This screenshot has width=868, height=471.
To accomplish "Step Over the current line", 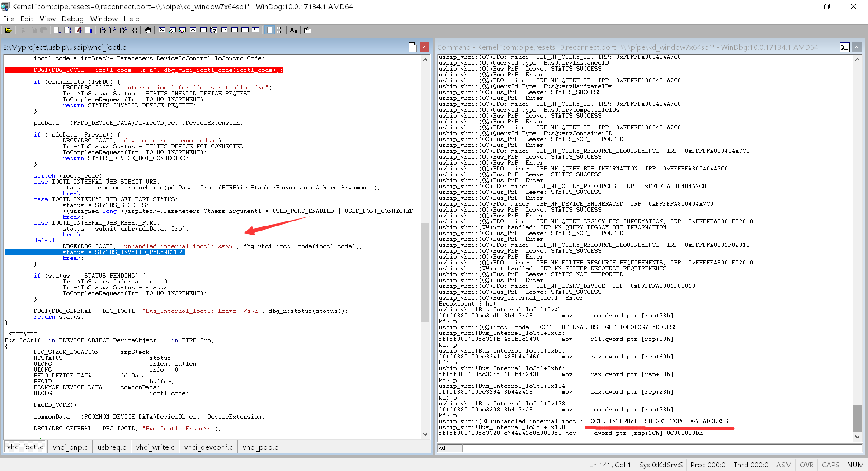I will [x=113, y=30].
